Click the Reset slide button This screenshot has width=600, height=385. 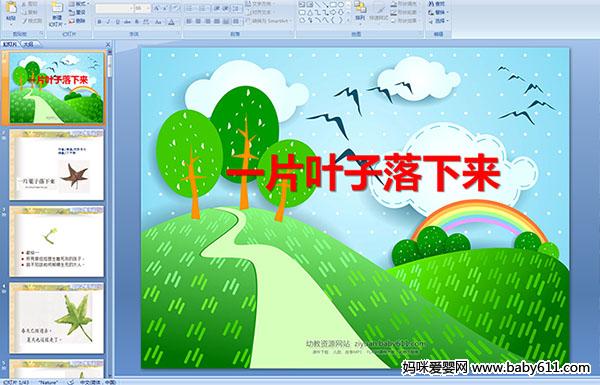coord(77,12)
